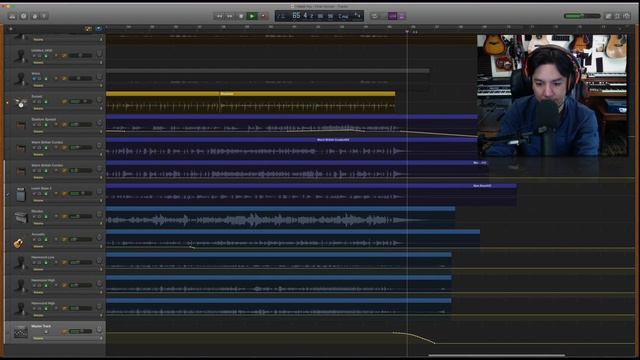
Task: Stop playback with the Stop button
Action: pyautogui.click(x=241, y=16)
